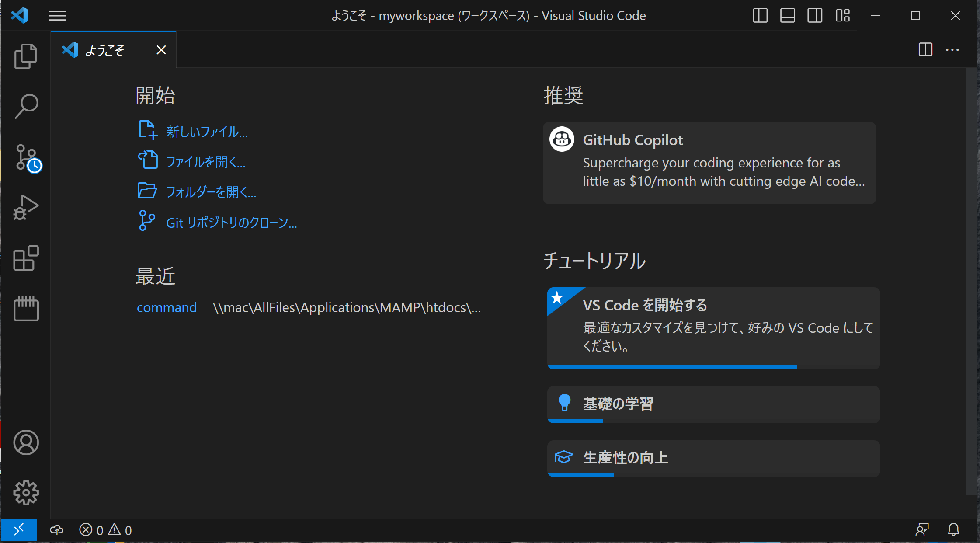Click the recent path \\mac\AllFiles\Applications\MAMP\htdocs\...

point(347,307)
